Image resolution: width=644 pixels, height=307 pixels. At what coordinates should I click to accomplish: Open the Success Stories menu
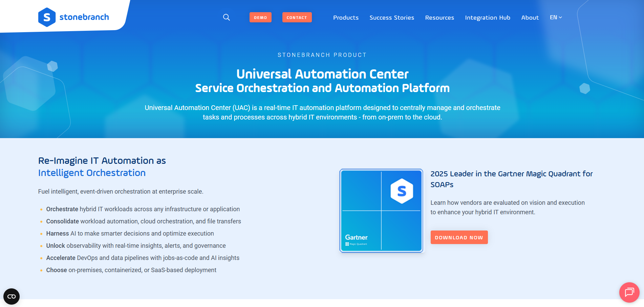click(392, 18)
